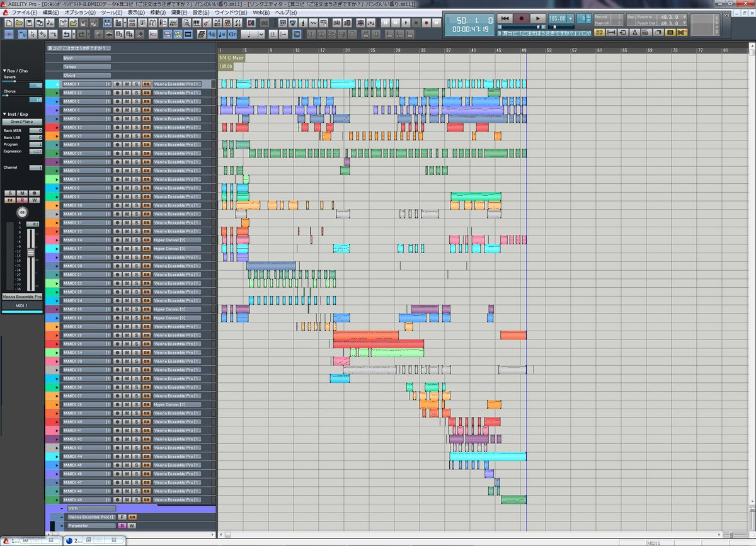Toggle the loop icon in transport panel
Viewport: 756px width, 546px height.
coord(622,32)
